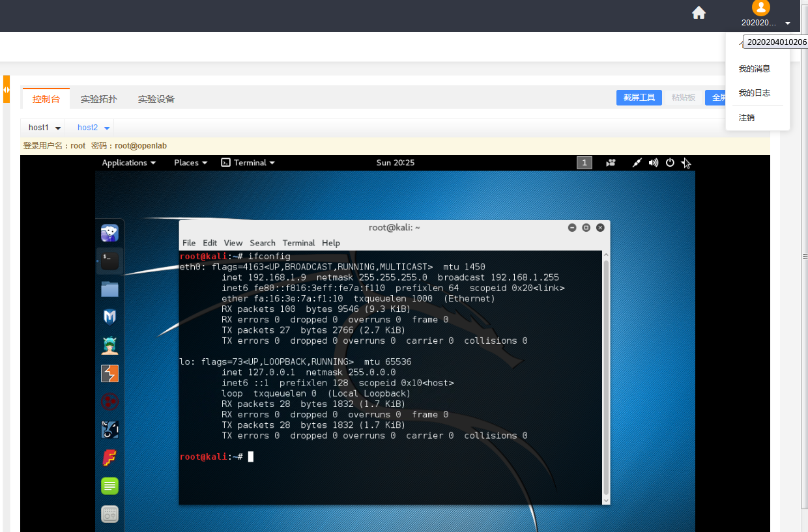Click the power tray icon

pos(670,163)
